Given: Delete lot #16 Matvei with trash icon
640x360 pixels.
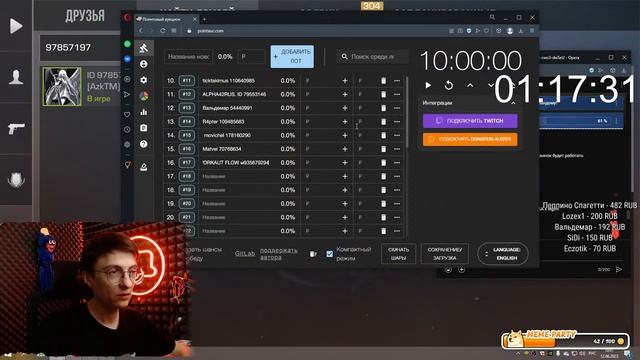Looking at the screenshot, I should tap(383, 149).
